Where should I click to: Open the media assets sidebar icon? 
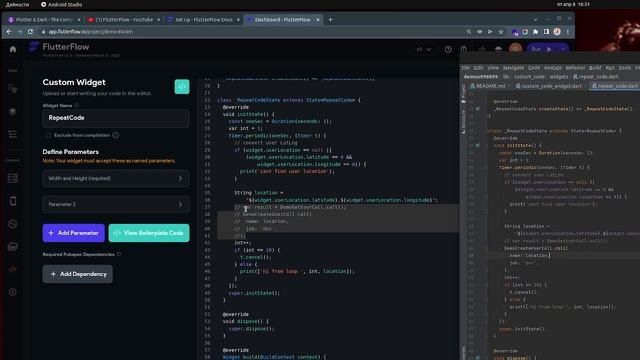(13, 247)
